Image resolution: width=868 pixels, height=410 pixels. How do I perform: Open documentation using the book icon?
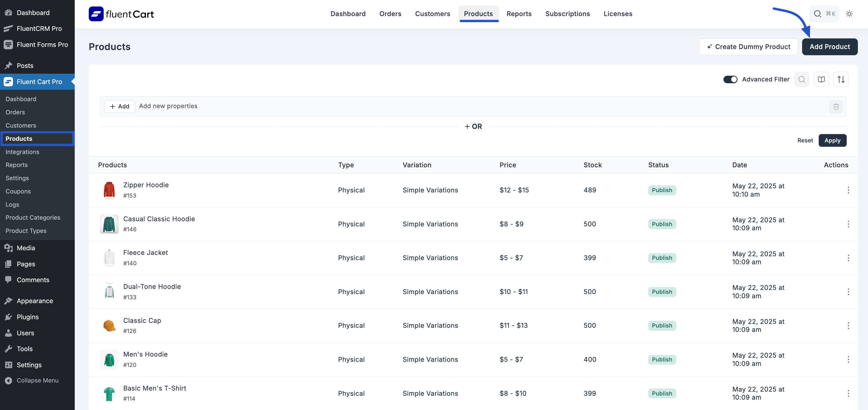pos(822,79)
